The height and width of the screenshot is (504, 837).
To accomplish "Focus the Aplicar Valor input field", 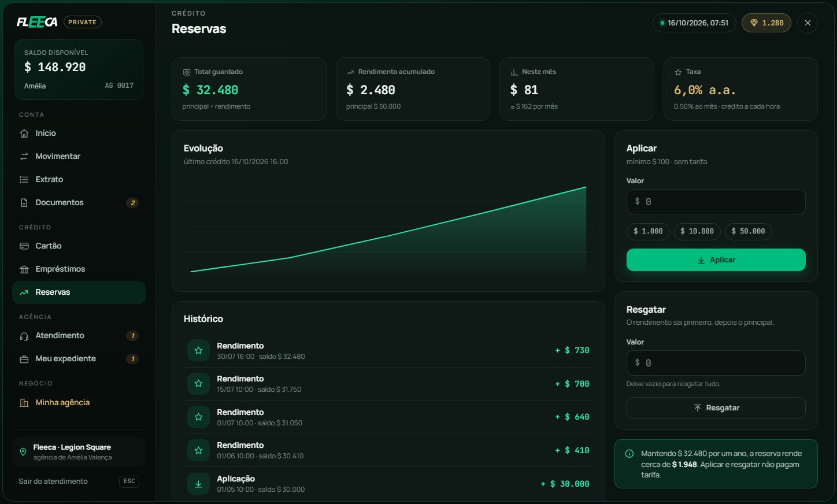I will 716,202.
